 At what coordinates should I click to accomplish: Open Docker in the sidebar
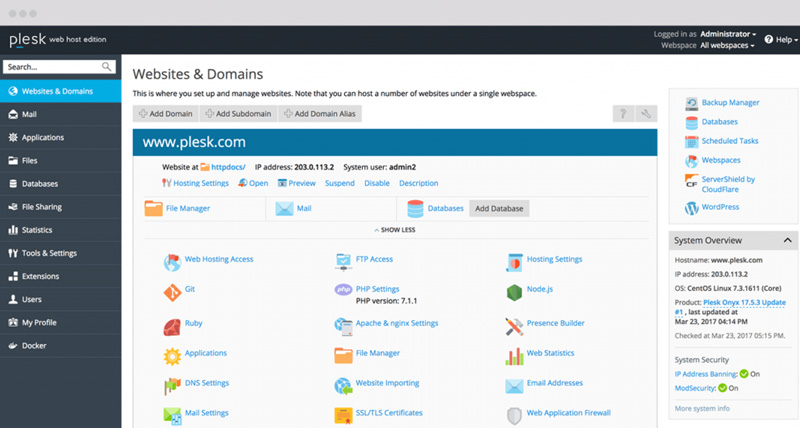[61, 345]
